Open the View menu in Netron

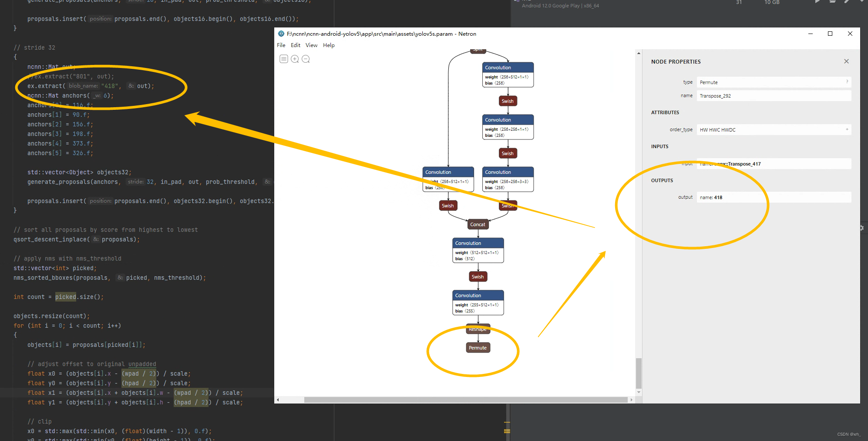pos(311,45)
